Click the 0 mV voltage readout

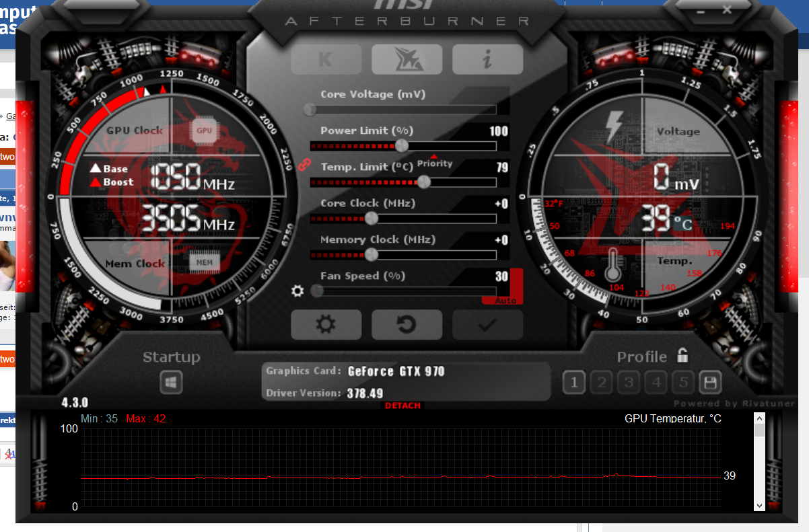click(677, 178)
